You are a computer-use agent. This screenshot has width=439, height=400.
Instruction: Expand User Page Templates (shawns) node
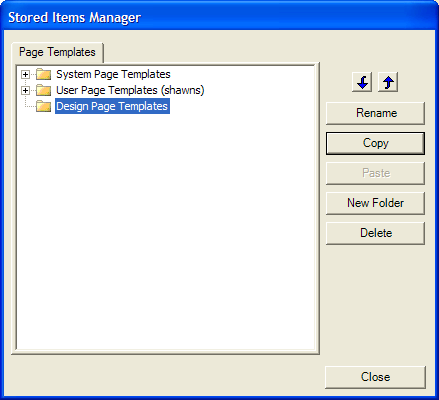coord(25,90)
